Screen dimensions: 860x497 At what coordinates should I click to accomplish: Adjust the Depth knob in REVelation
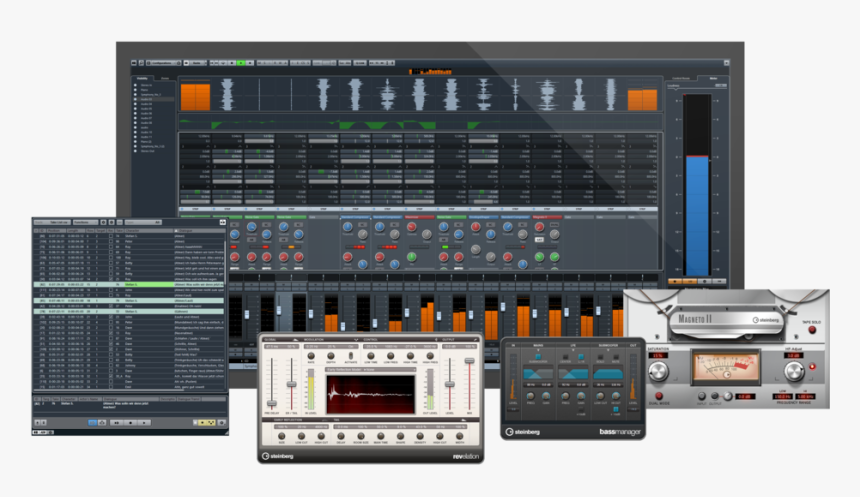[x=331, y=356]
